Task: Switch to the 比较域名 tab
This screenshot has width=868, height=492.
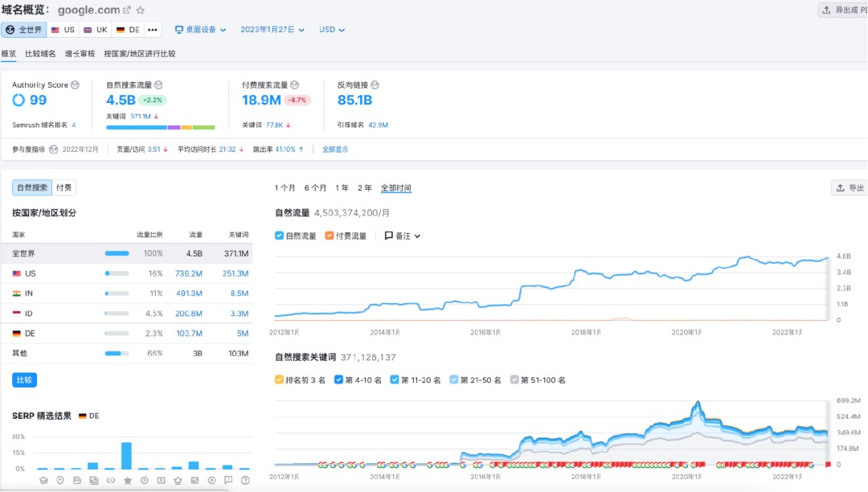Action: [40, 54]
